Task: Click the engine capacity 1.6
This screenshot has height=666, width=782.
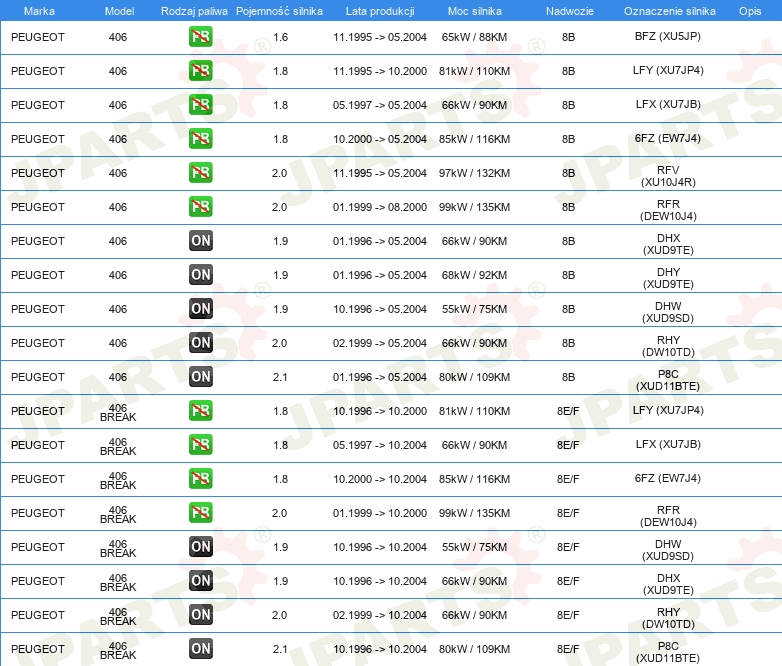Action: point(280,37)
